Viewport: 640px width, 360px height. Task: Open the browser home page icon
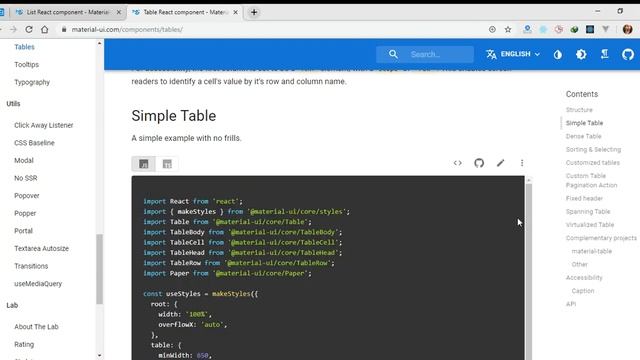(x=44, y=29)
